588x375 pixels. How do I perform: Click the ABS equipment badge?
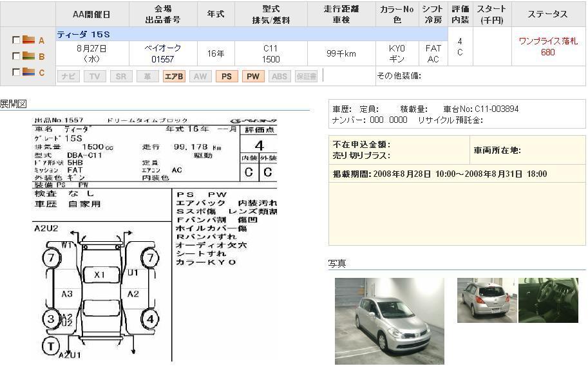(x=280, y=77)
